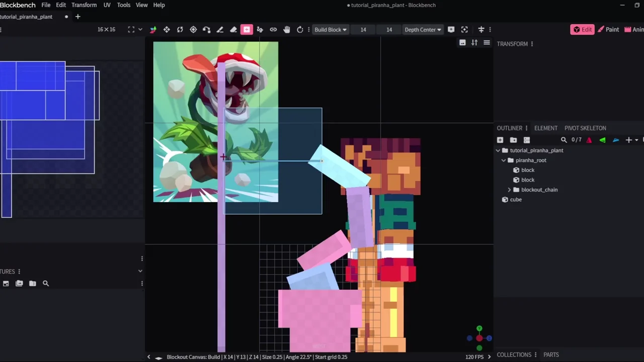This screenshot has height=362, width=644.
Task: Select the eraser tool icon
Action: click(233, 30)
